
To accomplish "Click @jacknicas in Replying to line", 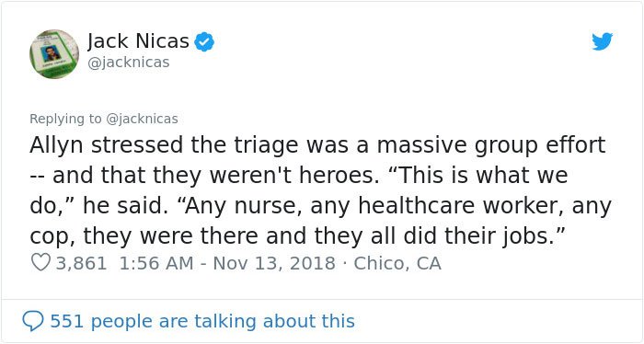I will coord(142,119).
